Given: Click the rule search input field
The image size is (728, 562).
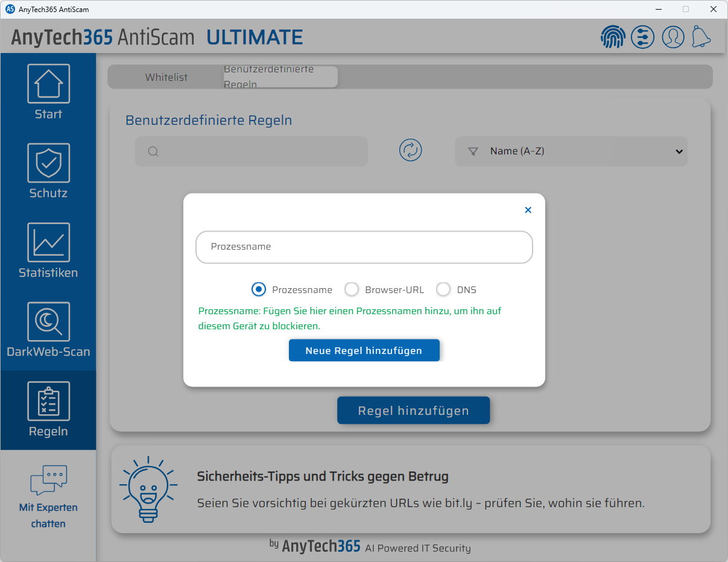Looking at the screenshot, I should [251, 151].
